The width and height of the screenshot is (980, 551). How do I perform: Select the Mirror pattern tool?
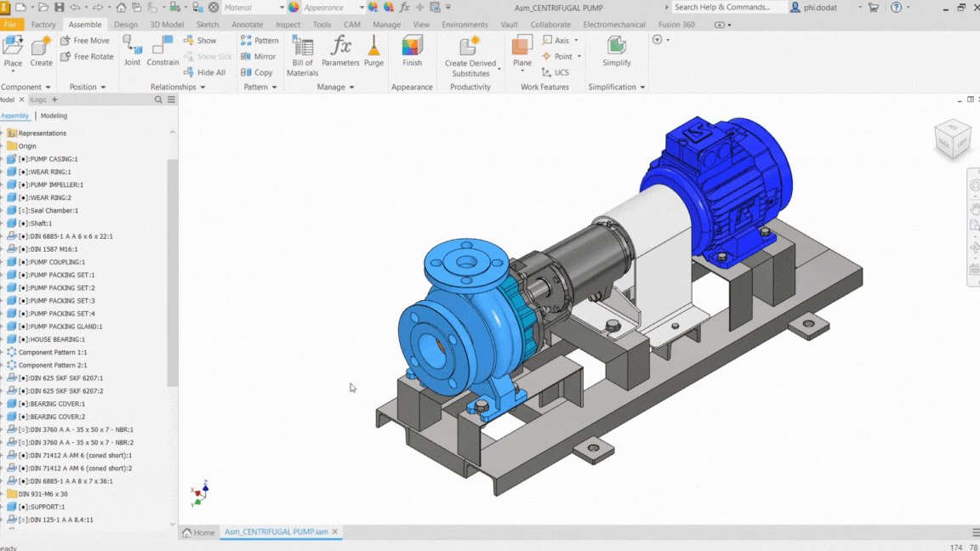[258, 56]
